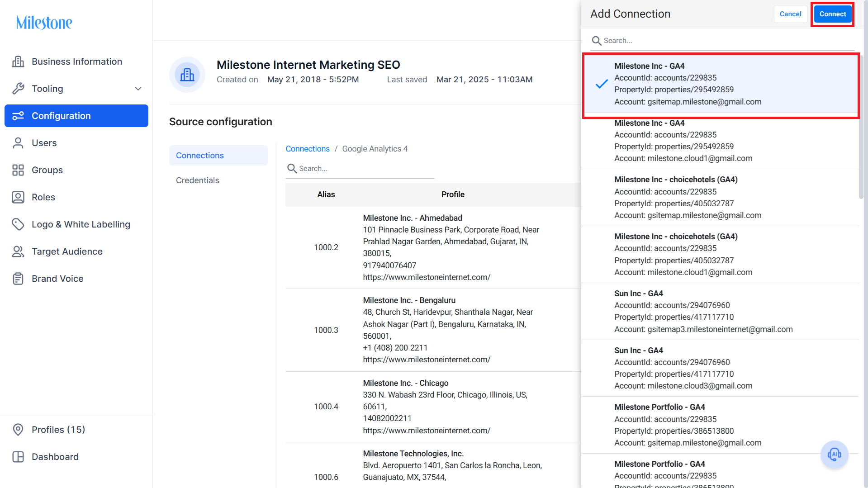Viewport: 868px width, 488px height.
Task: Open the Brand Voice menu item
Action: [x=76, y=279]
